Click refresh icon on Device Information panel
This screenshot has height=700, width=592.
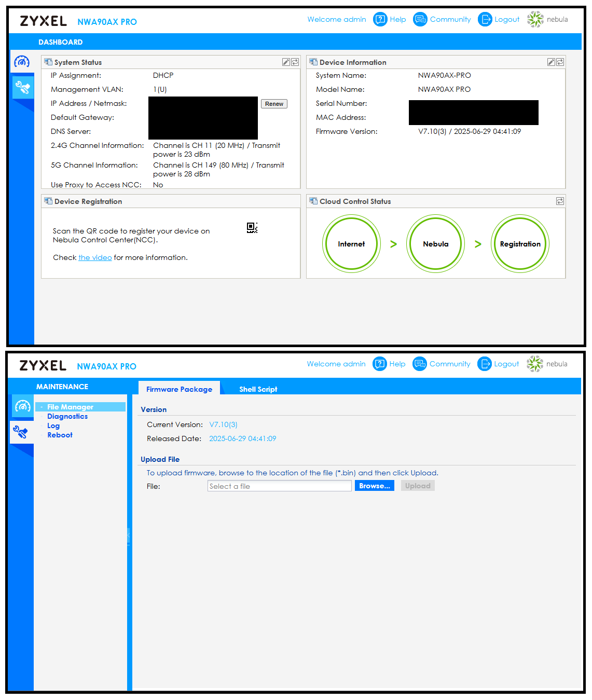tap(560, 62)
